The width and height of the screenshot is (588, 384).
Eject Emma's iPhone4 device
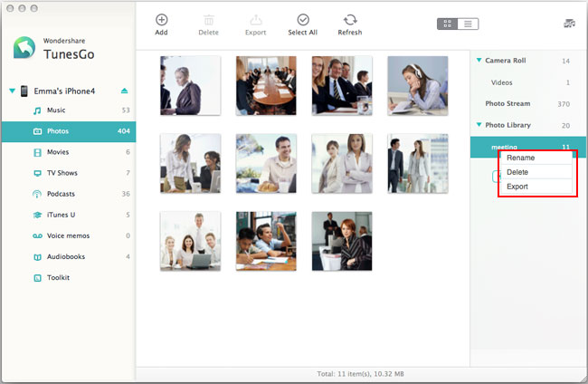click(125, 91)
